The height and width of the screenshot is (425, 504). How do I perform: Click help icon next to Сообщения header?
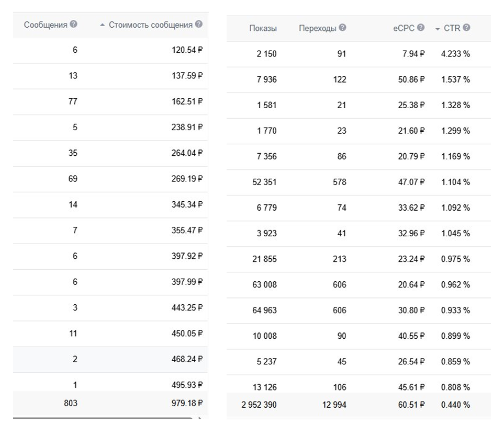click(x=74, y=25)
